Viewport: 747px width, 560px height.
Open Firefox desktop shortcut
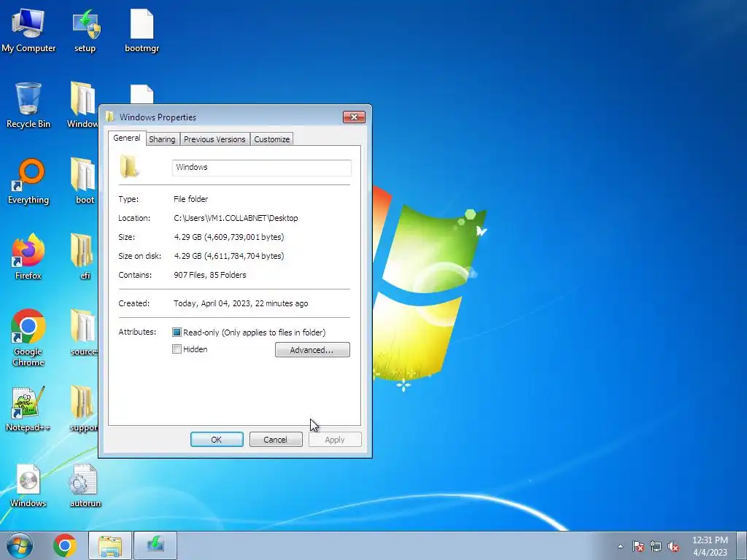click(28, 257)
